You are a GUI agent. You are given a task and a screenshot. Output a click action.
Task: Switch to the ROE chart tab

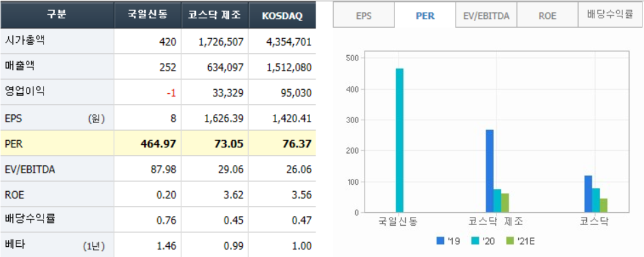pos(547,15)
